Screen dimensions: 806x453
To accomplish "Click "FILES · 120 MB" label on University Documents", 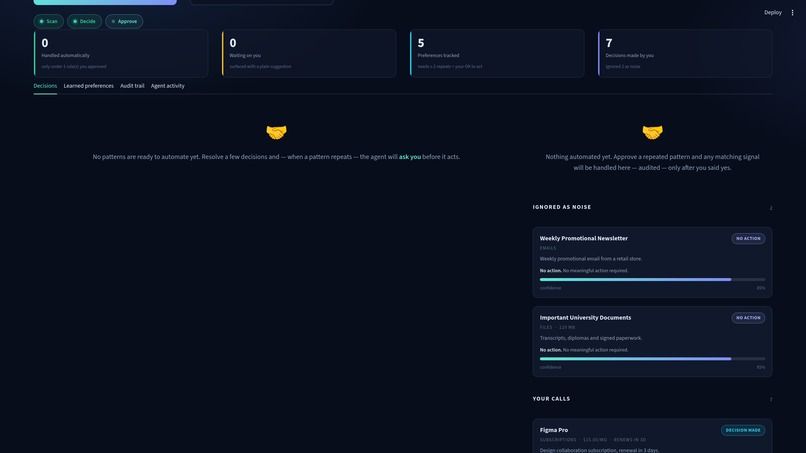I will click(557, 328).
